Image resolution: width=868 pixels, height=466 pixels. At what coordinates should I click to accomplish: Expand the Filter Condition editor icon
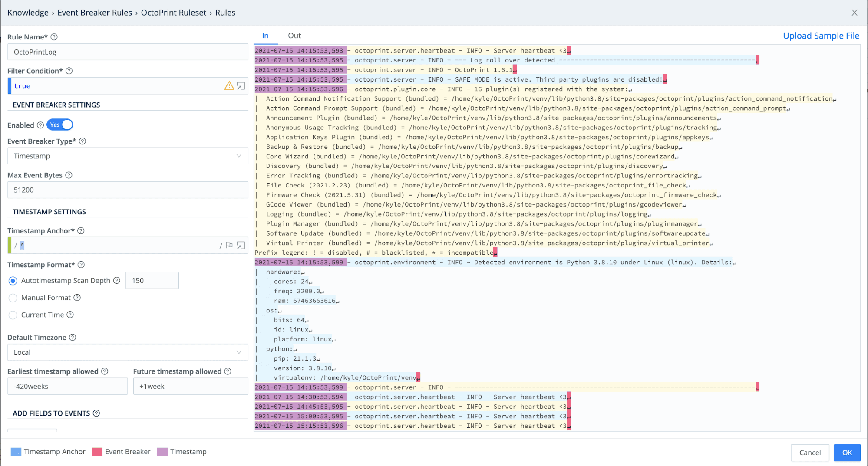click(x=241, y=86)
